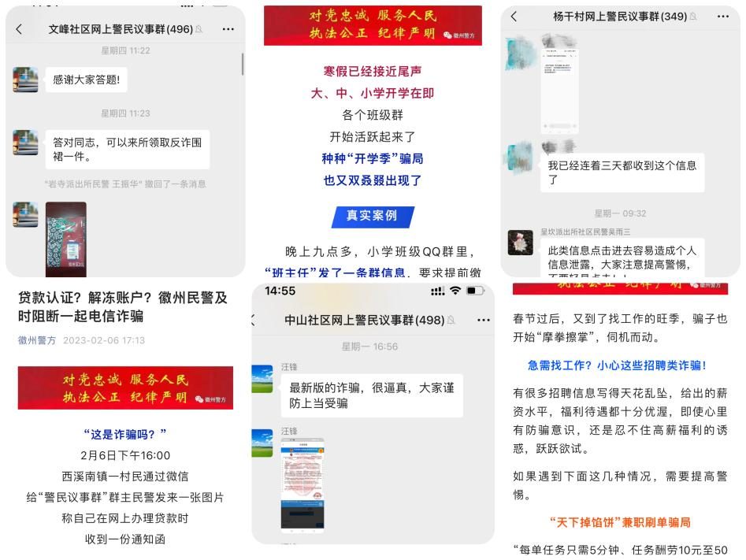Viewport: 746px width, 560px height.
Task: Tap back chevron in 中山社区 chat header
Action: (253, 320)
